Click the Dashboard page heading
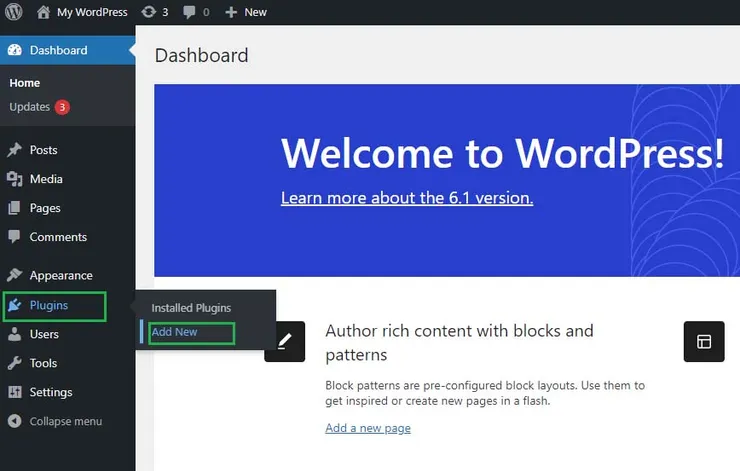 202,55
